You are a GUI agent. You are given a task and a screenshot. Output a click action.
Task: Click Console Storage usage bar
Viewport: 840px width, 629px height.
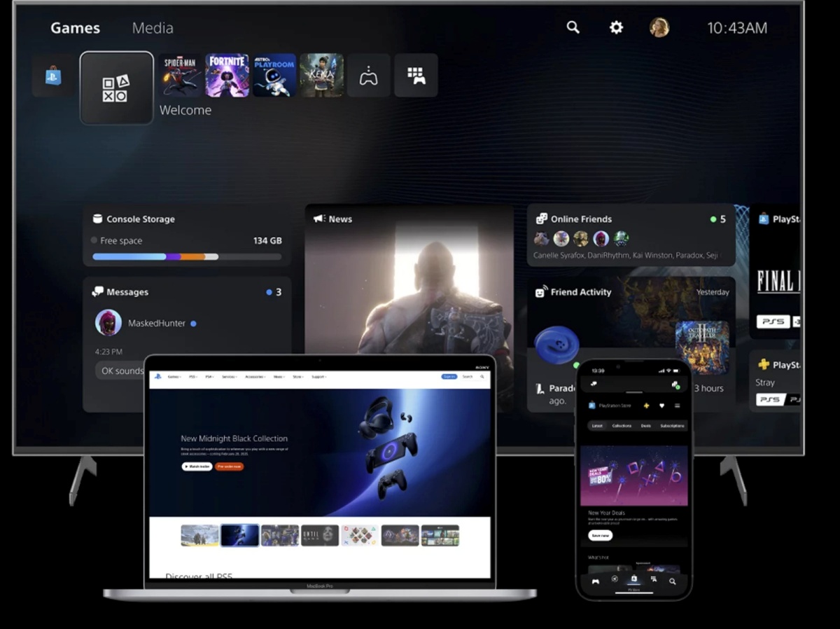(x=187, y=257)
